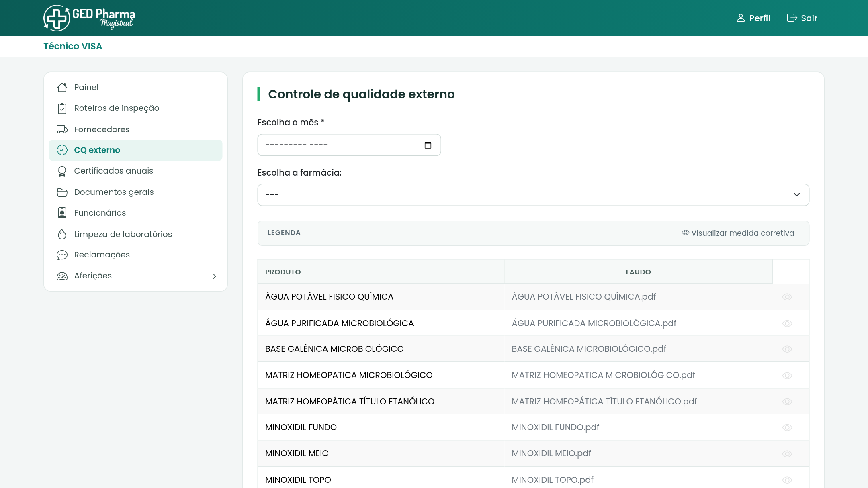Toggle view for ÁGUA PURIFICADA MICROBIOLÓGICA row
This screenshot has height=488, width=868.
[x=787, y=323]
